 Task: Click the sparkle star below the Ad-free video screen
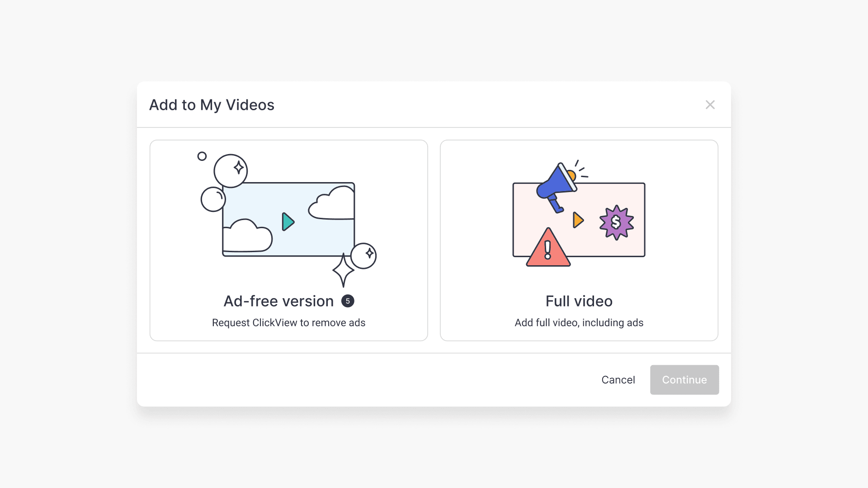[x=343, y=271]
